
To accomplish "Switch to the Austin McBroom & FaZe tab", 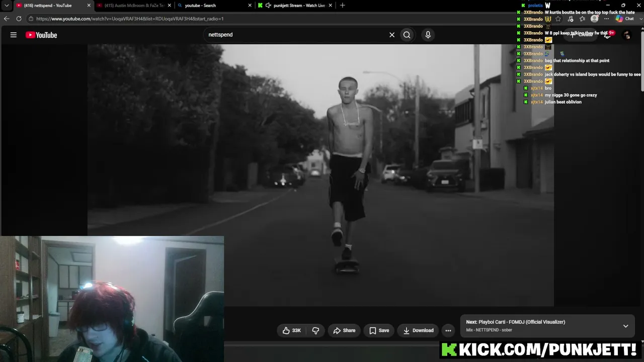I will click(134, 6).
